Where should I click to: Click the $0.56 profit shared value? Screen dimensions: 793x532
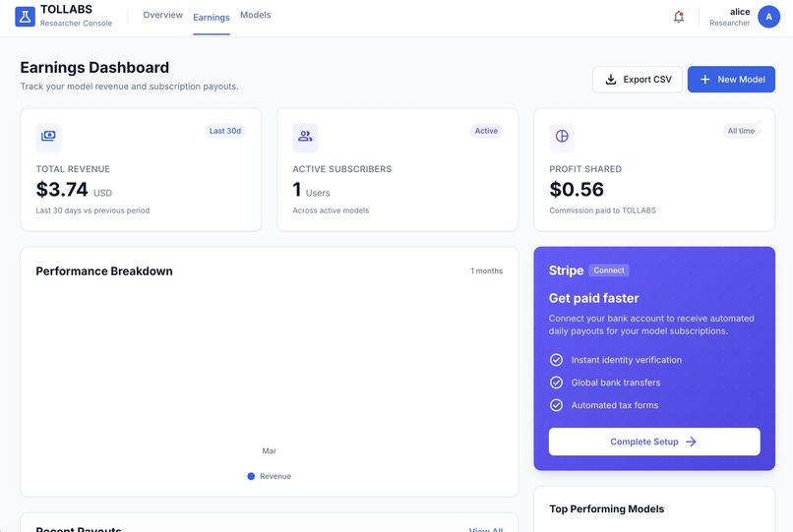pyautogui.click(x=577, y=190)
